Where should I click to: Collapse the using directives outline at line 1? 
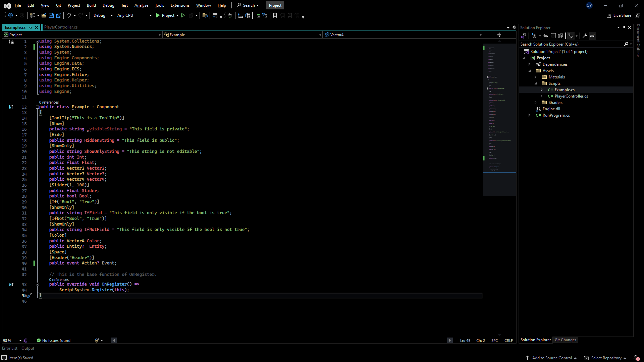pos(37,41)
